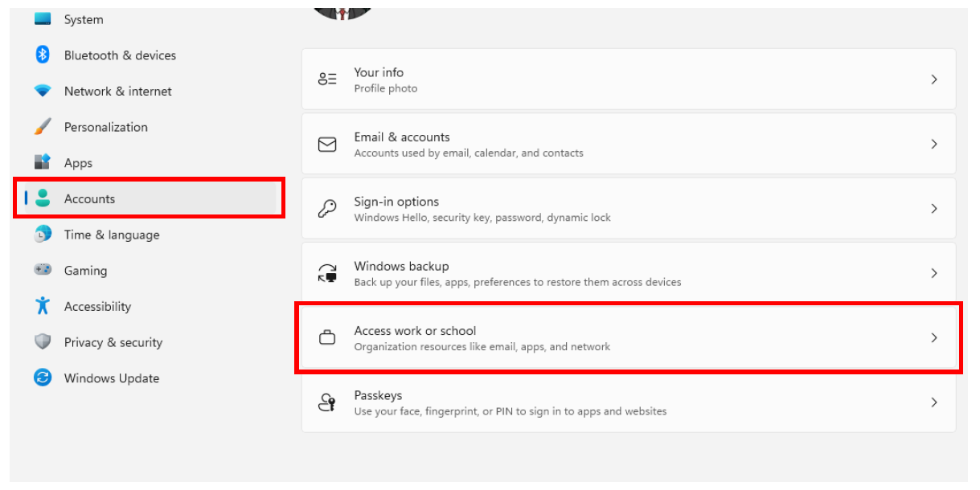Click the Personalization paintbrush icon

43,127
